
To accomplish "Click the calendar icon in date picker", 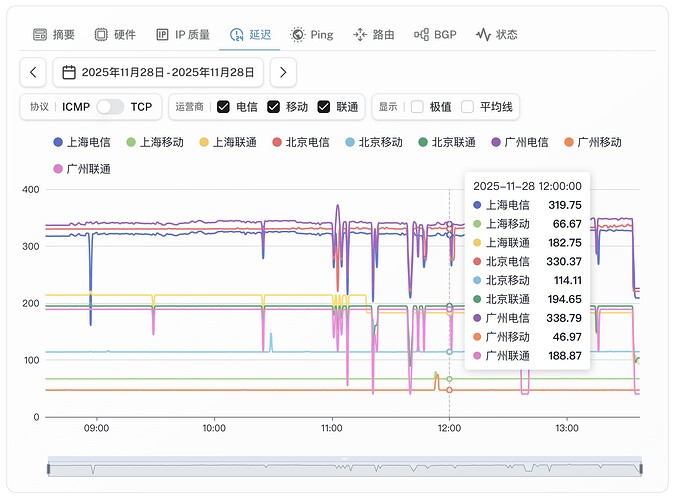I will 69,72.
